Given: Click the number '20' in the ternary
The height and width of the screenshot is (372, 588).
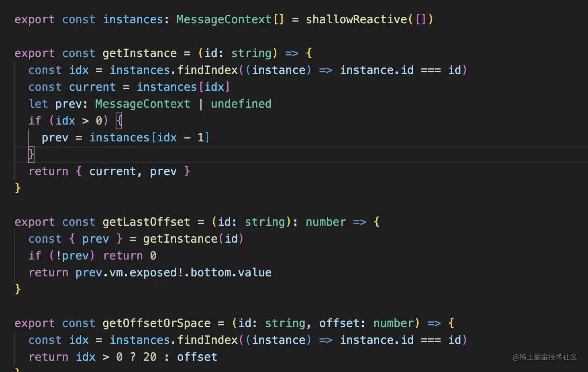Looking at the screenshot, I should pos(150,357).
